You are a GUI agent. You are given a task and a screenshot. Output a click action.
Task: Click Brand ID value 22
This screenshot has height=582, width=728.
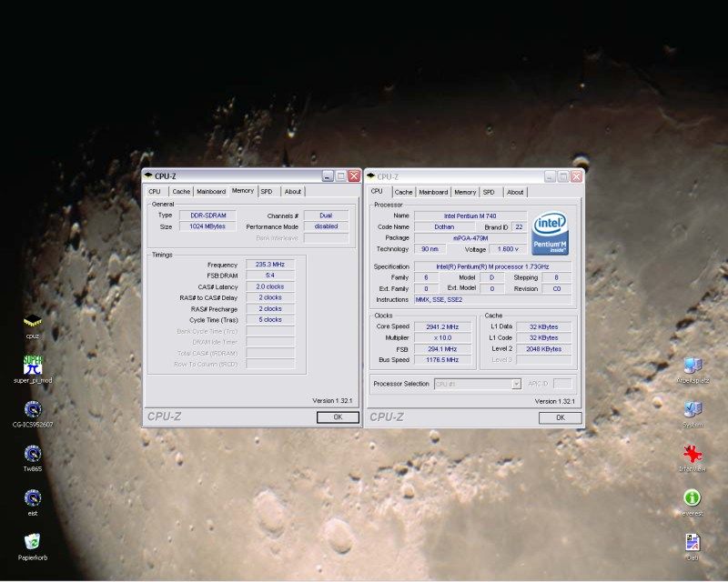coord(519,227)
